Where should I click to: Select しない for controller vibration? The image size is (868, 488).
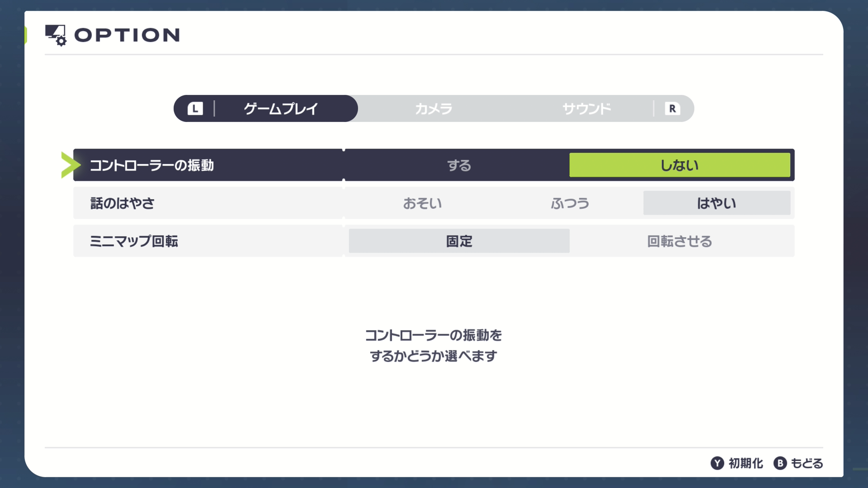pyautogui.click(x=679, y=165)
